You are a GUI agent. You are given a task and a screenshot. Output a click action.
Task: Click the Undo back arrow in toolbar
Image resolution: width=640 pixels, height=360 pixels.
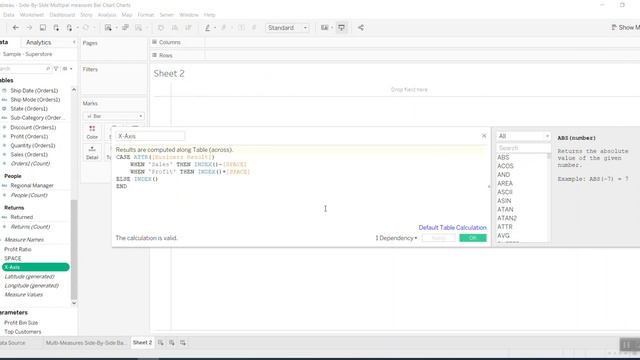click(x=16, y=28)
